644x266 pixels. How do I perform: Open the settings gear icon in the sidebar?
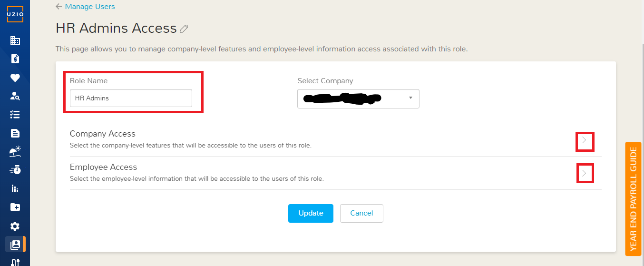tap(15, 226)
